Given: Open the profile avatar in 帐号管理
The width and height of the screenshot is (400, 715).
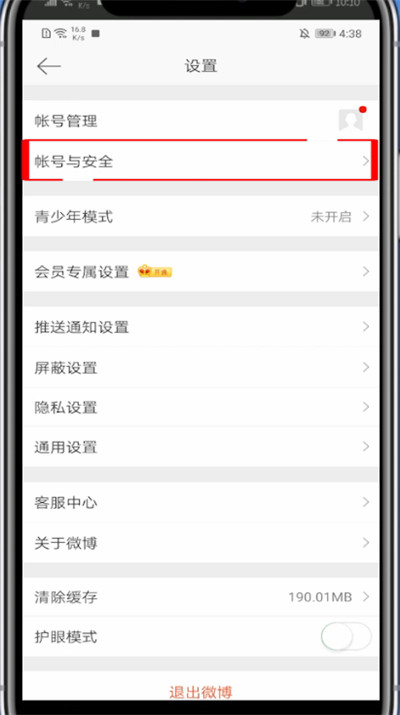Looking at the screenshot, I should [x=351, y=121].
